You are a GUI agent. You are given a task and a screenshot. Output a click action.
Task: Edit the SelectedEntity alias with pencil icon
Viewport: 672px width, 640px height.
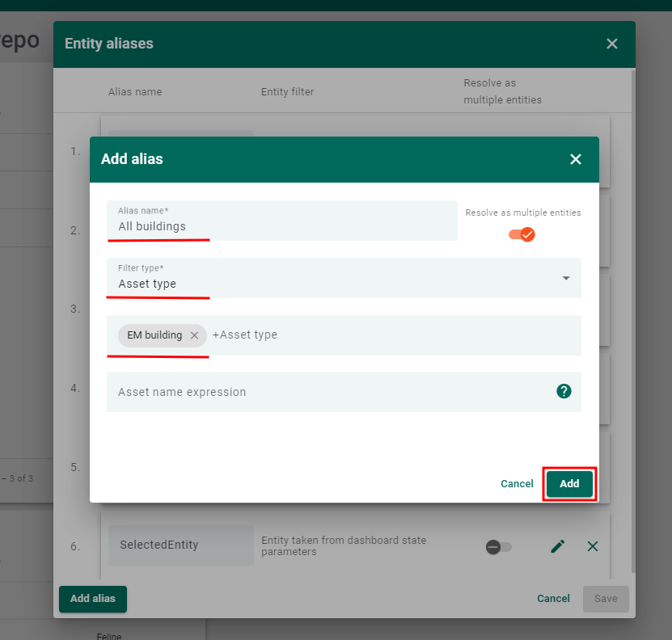click(557, 546)
